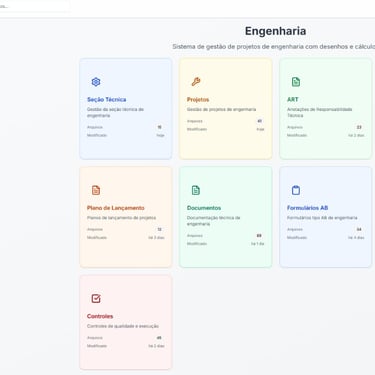Image resolution: width=375 pixels, height=375 pixels.
Task: Click the Arquivos count on Controles card
Action: (x=159, y=338)
